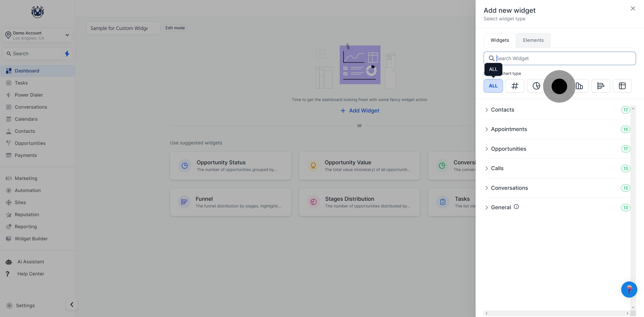Open Widget Builder in the sidebar
The image size is (644, 317).
point(38,239)
